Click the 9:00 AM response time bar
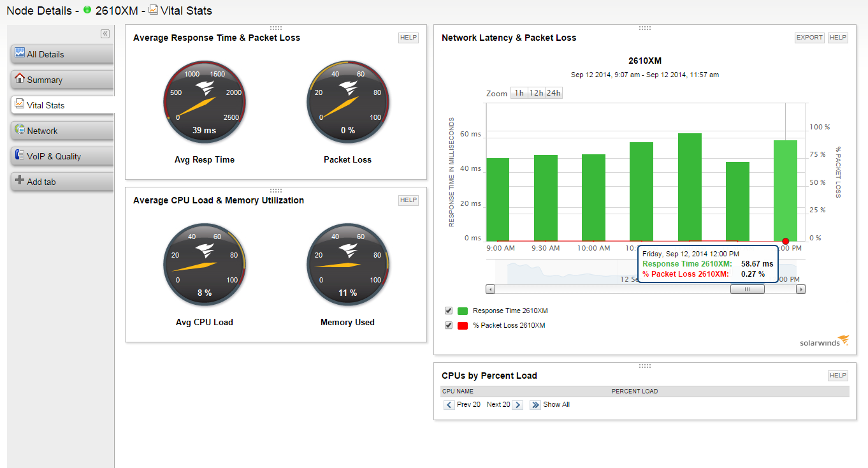 pyautogui.click(x=498, y=199)
